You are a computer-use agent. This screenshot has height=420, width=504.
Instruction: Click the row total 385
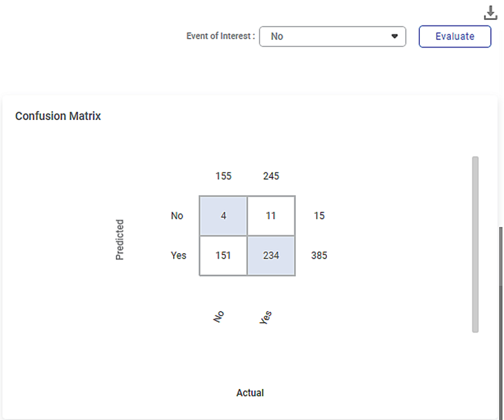[319, 255]
